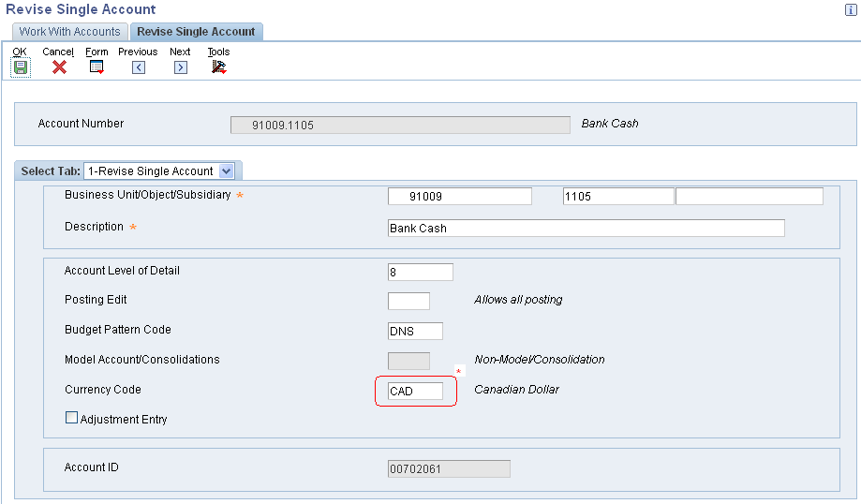Click the italic 'Bank Cash' account label

(x=610, y=124)
